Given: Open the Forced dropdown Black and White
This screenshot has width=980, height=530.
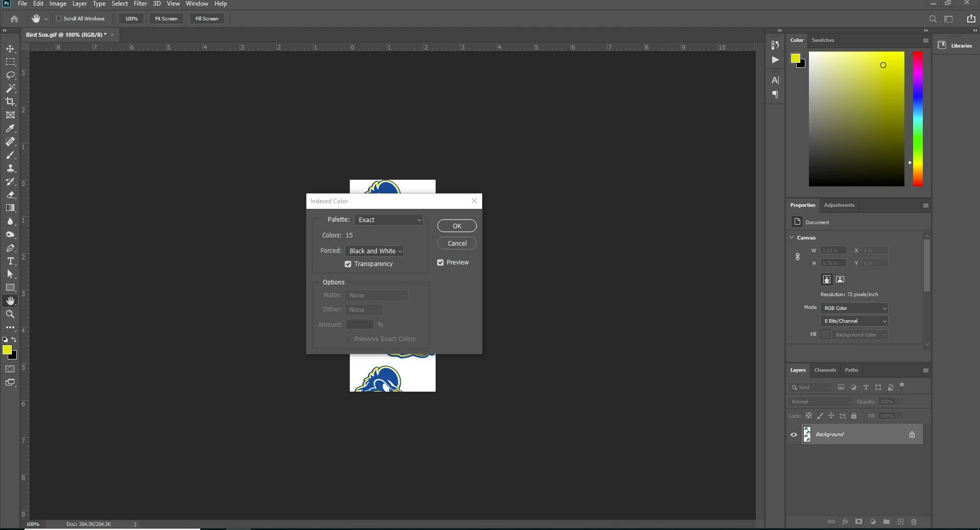Looking at the screenshot, I should [374, 251].
